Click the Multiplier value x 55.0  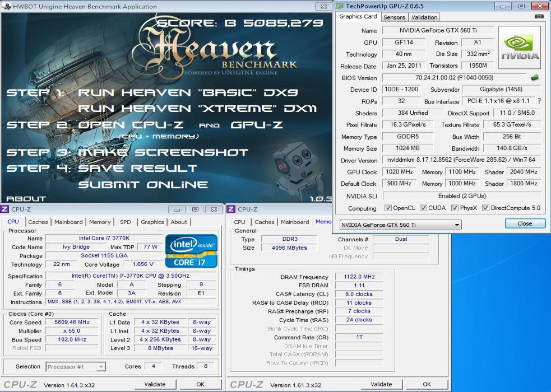tap(72, 331)
